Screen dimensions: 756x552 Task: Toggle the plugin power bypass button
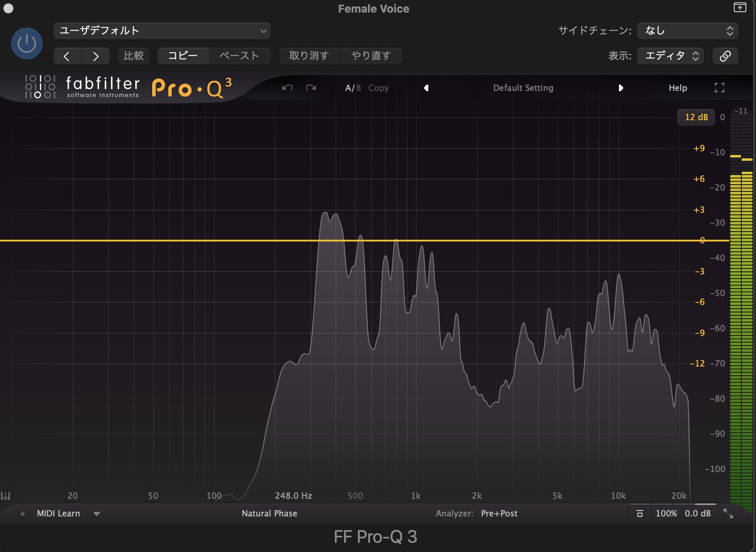pyautogui.click(x=26, y=44)
